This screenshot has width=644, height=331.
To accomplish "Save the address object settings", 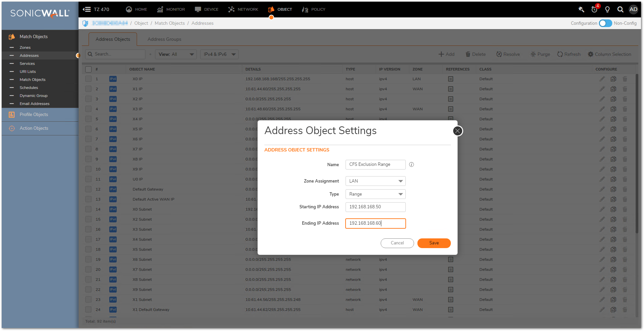I will coord(434,243).
